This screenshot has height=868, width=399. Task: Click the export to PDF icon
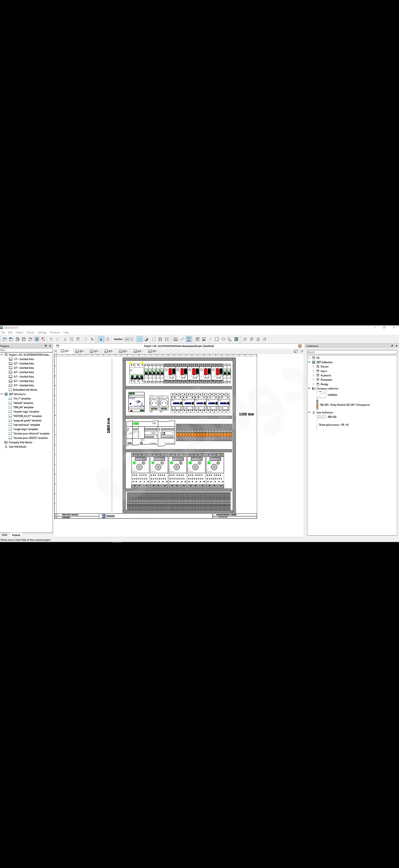43,339
